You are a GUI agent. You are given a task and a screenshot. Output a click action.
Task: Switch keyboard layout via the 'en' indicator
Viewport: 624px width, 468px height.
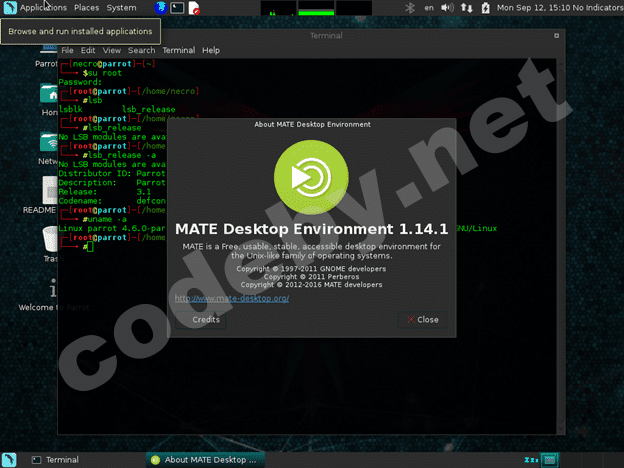pos(429,8)
